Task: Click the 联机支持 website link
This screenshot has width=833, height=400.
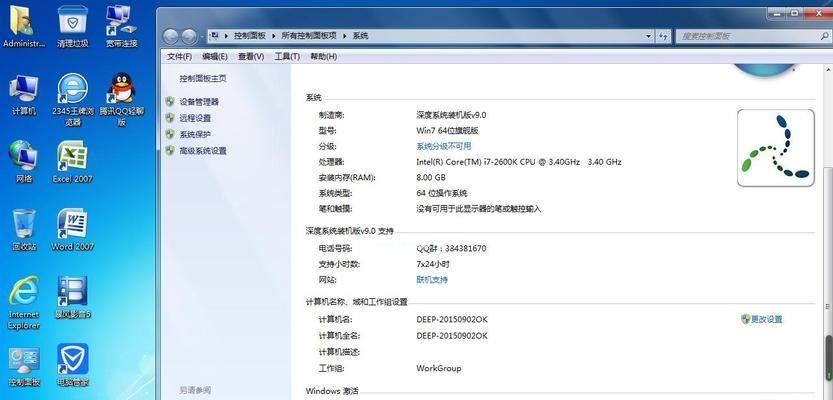Action: pyautogui.click(x=432, y=279)
